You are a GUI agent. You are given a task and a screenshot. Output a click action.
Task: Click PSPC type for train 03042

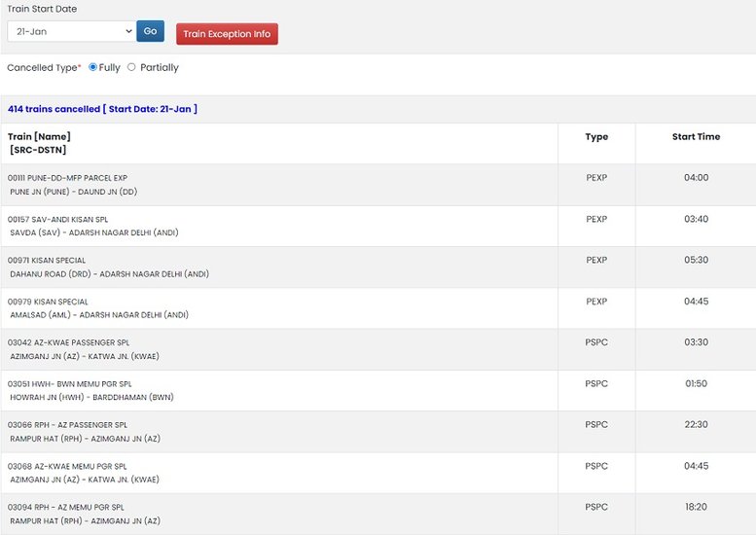[596, 342]
